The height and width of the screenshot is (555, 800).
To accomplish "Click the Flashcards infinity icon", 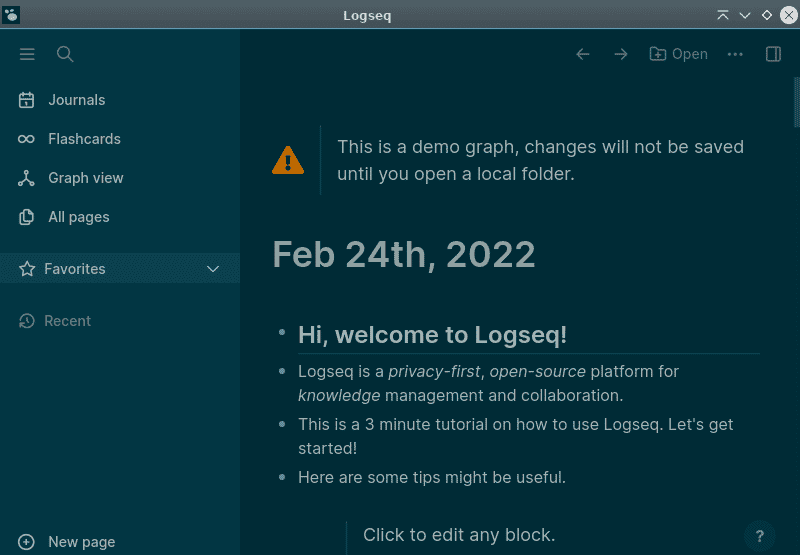I will tap(26, 139).
